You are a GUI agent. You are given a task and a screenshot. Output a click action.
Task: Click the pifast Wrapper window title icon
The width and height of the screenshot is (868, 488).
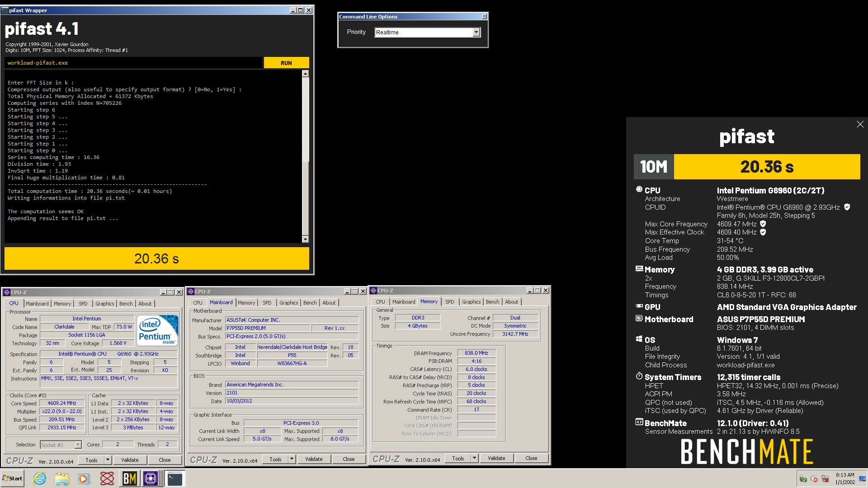click(5, 10)
